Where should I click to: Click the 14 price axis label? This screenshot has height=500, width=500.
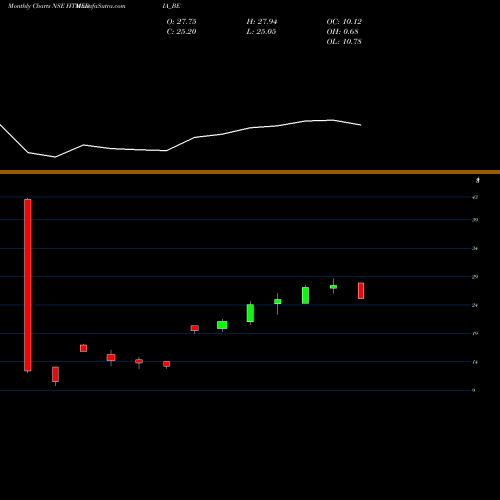click(x=475, y=362)
